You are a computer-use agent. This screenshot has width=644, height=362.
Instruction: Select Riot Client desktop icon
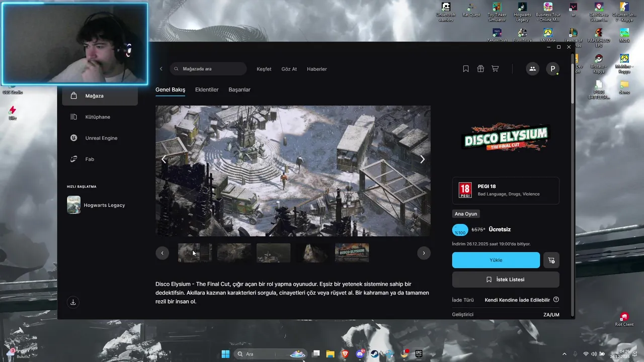coord(624,319)
